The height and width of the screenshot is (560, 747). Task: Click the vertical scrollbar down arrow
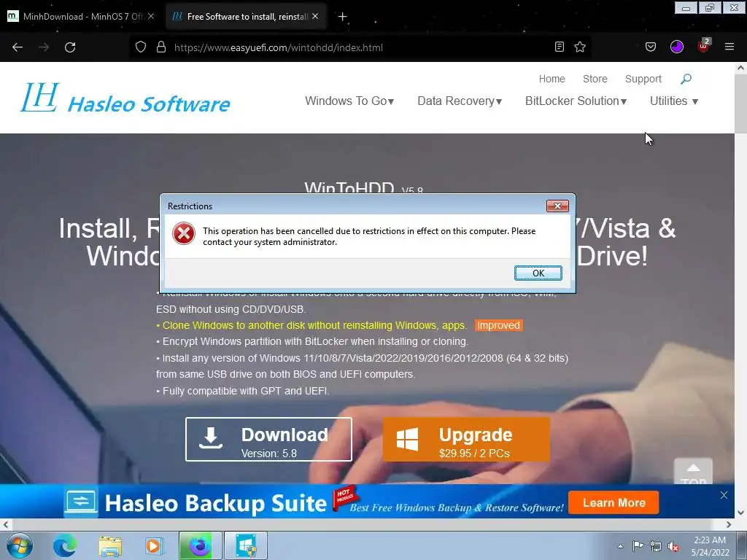coord(740,513)
